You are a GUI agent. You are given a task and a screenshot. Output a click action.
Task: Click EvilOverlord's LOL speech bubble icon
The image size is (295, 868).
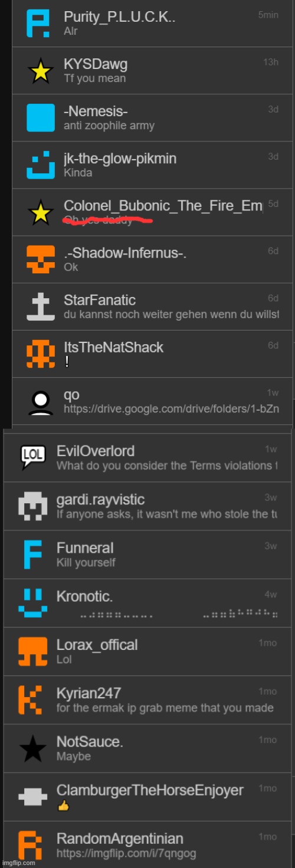click(33, 457)
